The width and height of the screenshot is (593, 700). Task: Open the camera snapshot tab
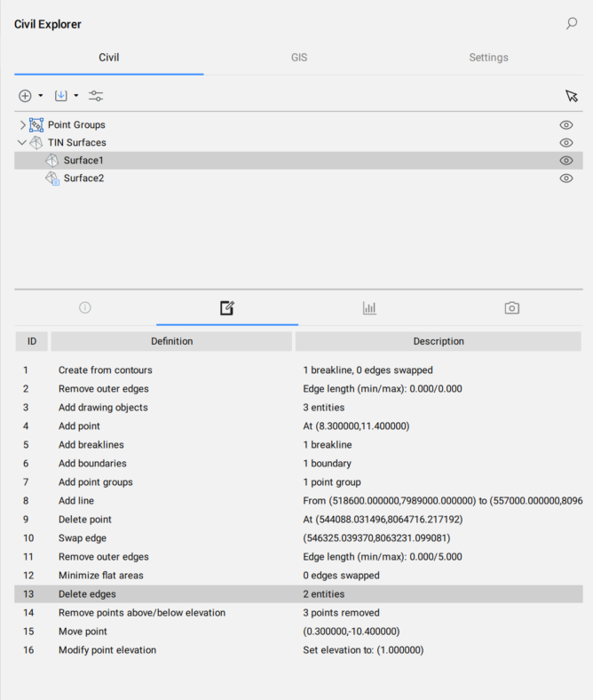click(511, 308)
